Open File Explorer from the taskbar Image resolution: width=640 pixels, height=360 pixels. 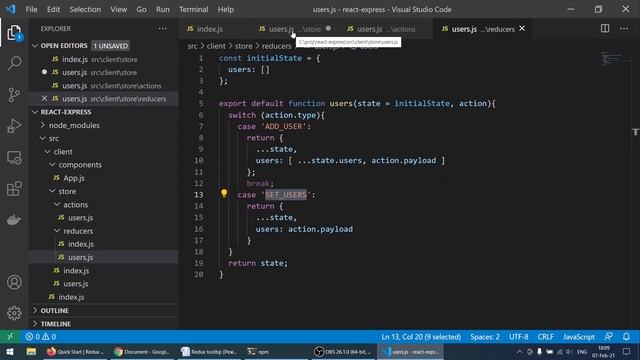click(31, 351)
